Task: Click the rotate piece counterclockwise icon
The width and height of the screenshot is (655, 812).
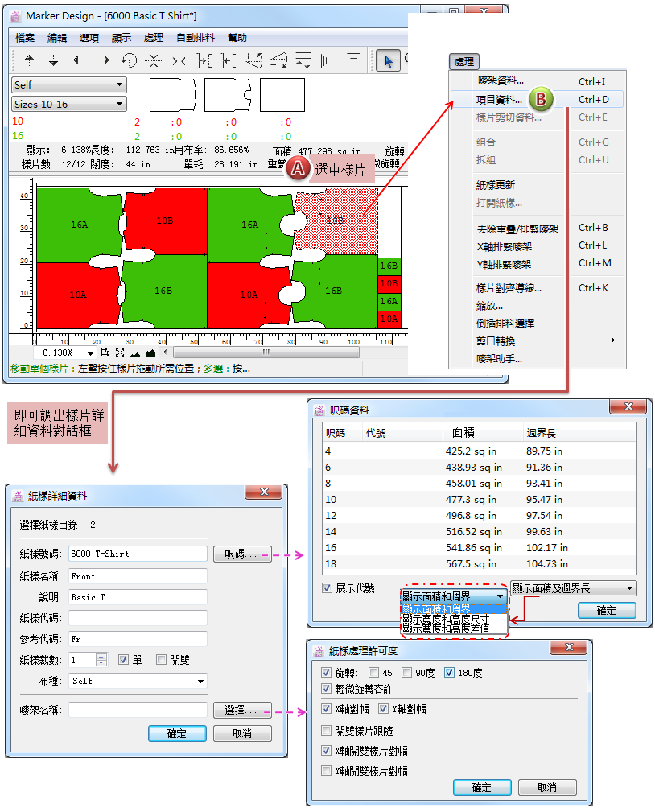Action: (129, 60)
